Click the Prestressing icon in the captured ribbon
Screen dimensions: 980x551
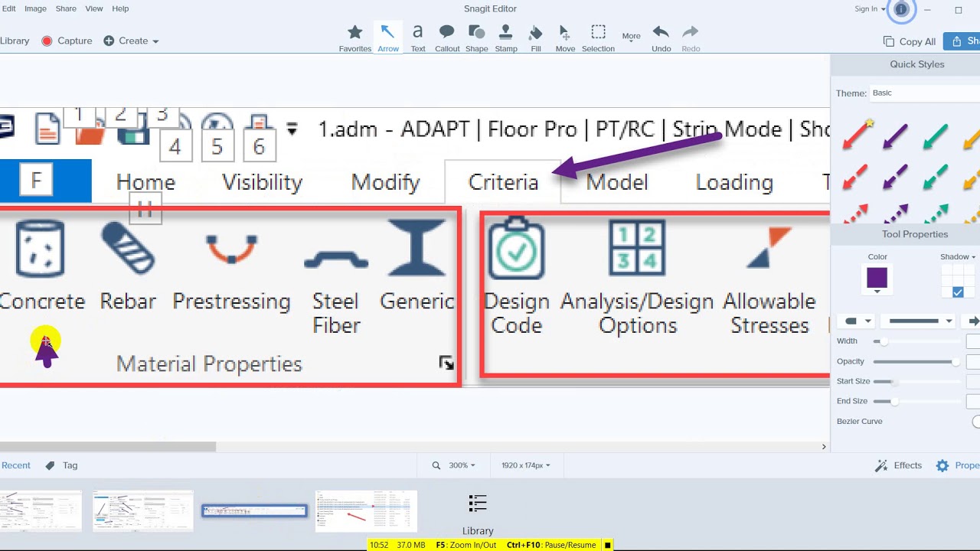click(x=231, y=249)
